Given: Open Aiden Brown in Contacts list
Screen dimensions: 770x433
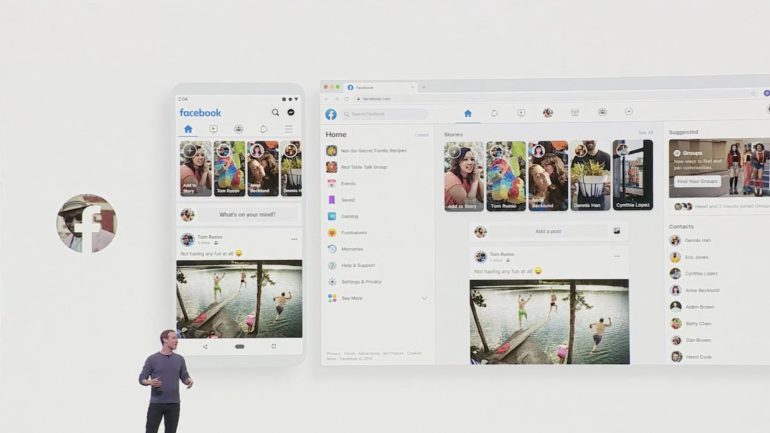Looking at the screenshot, I should pyautogui.click(x=692, y=307).
